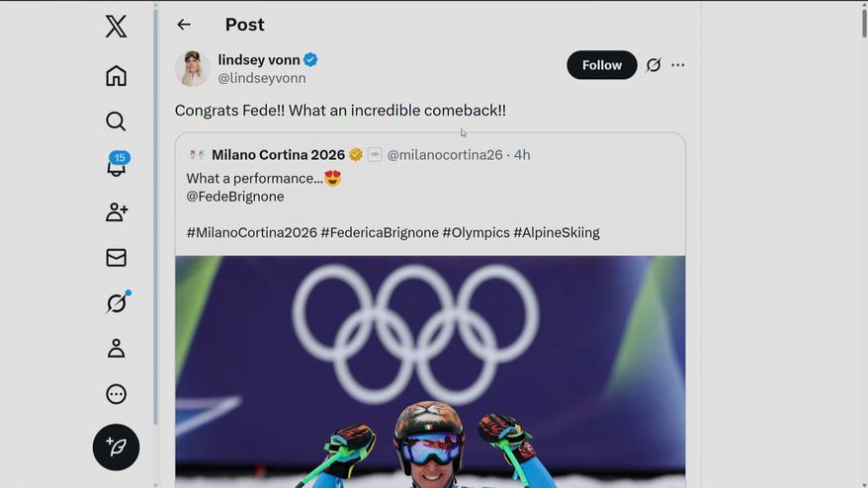The width and height of the screenshot is (868, 488).
Task: Open Notifications with the 15 badge
Action: [117, 166]
